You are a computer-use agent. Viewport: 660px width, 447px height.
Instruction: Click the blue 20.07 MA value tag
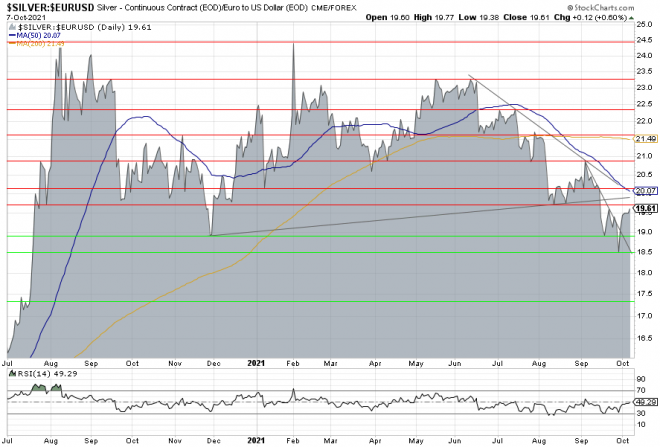pyautogui.click(x=645, y=191)
